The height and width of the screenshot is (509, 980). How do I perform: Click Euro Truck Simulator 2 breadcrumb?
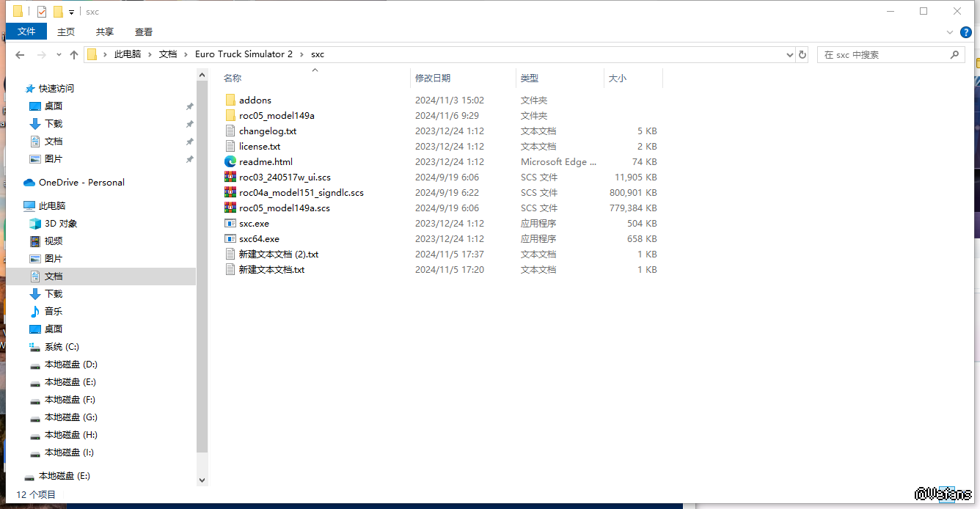tap(244, 54)
